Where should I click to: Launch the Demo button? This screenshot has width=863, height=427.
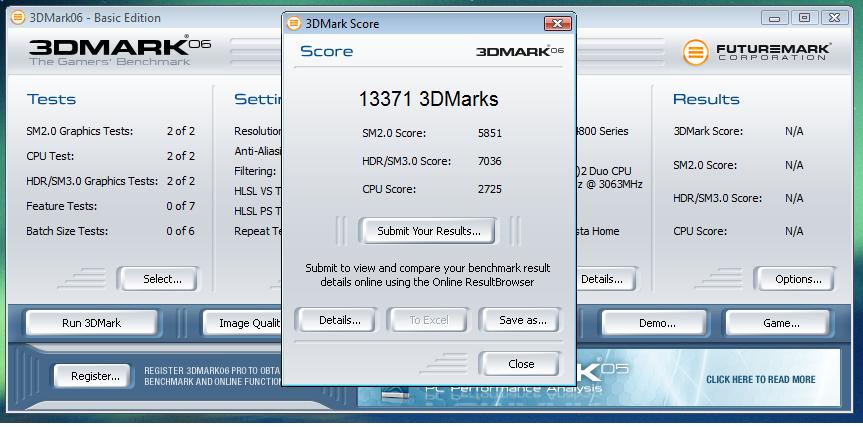656,323
